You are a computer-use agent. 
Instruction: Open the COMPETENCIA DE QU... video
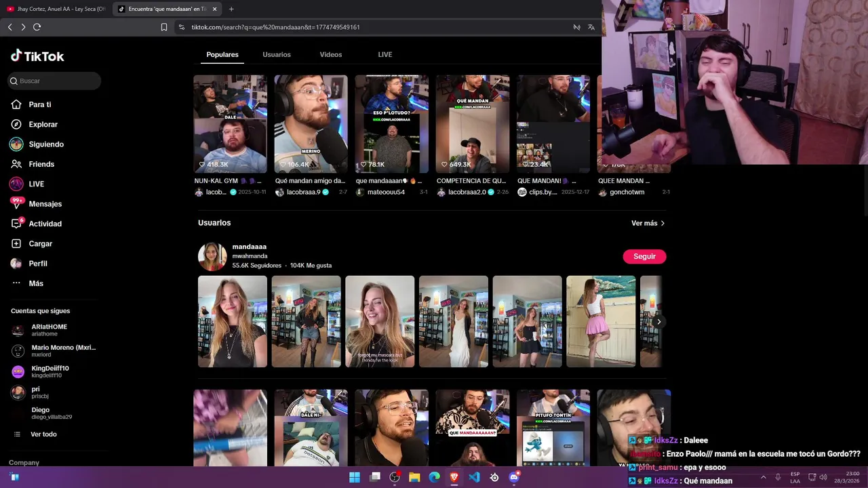point(473,124)
